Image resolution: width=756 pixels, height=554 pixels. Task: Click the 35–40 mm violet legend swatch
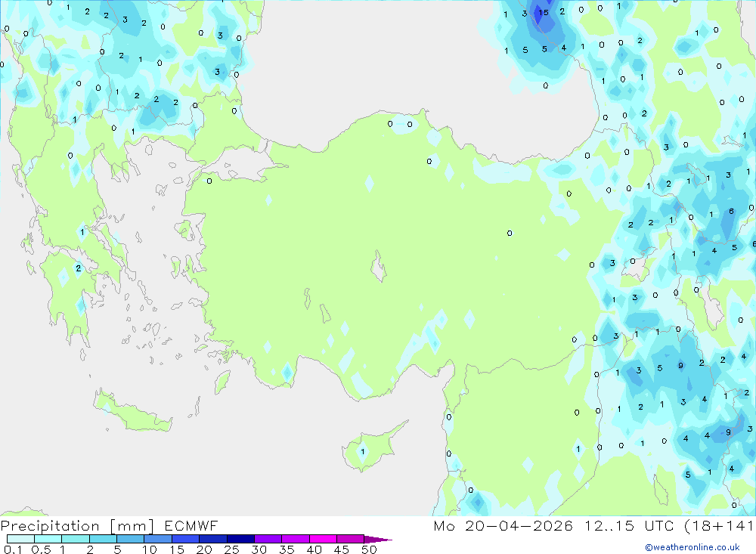pos(296,539)
